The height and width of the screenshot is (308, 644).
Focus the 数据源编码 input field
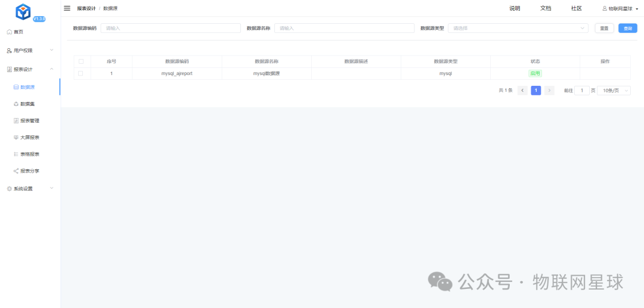point(170,28)
